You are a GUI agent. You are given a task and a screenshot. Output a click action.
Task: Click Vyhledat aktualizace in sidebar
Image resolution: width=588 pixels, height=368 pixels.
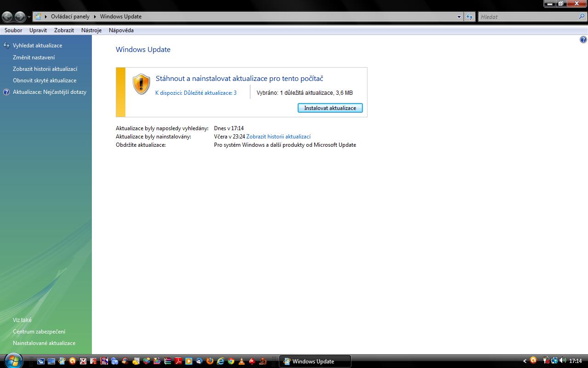[x=37, y=46]
